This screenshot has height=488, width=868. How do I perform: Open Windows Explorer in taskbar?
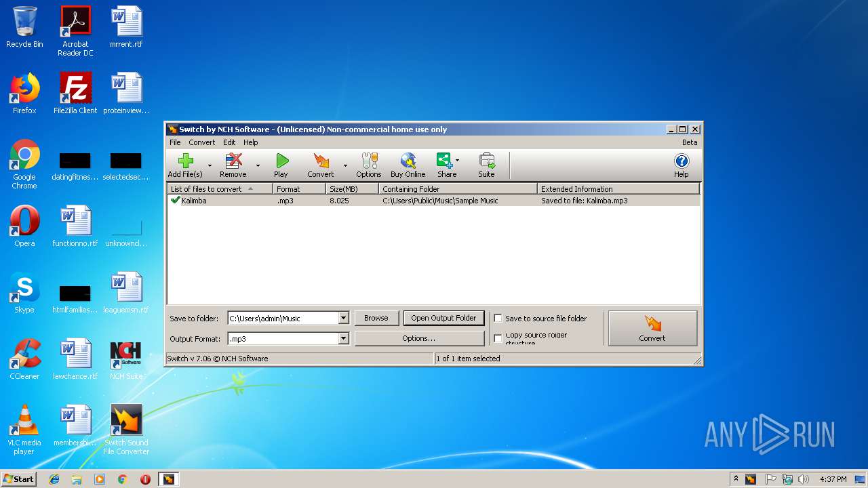[x=77, y=479]
